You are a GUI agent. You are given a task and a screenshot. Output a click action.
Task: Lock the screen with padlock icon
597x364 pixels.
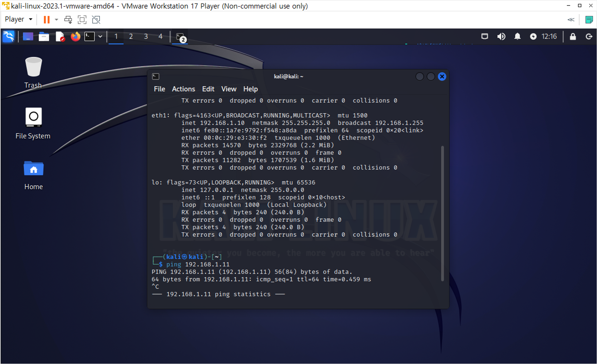[573, 36]
